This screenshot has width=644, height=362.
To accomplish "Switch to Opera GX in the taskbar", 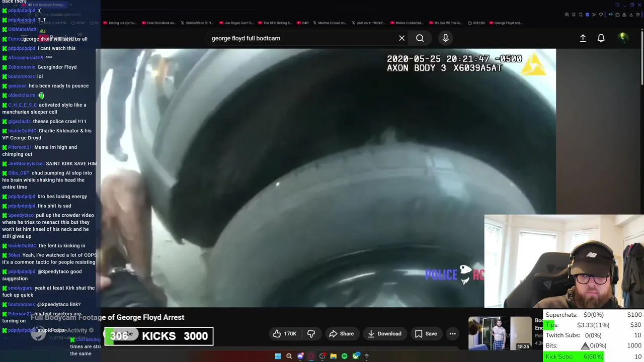I will click(x=311, y=356).
